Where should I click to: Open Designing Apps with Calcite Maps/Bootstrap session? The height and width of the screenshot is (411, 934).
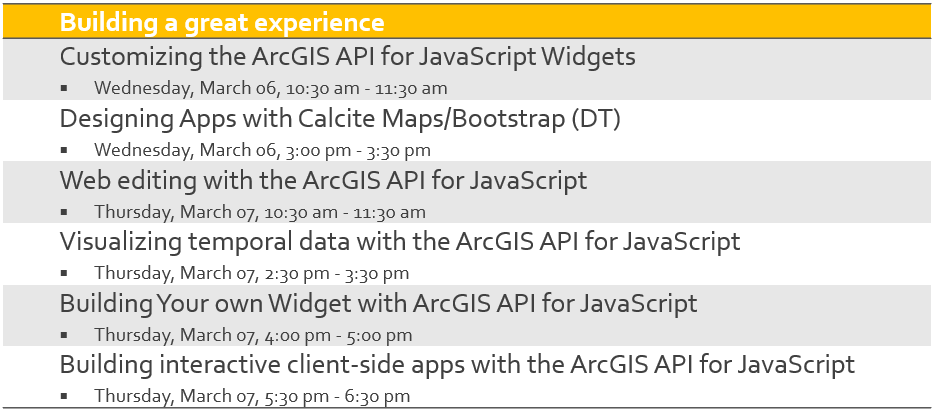point(340,119)
